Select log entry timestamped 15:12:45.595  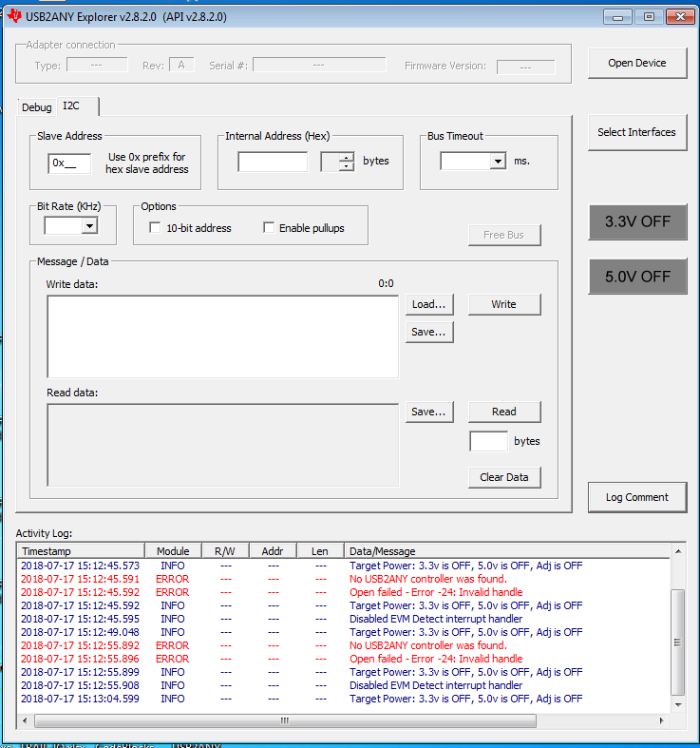344,619
